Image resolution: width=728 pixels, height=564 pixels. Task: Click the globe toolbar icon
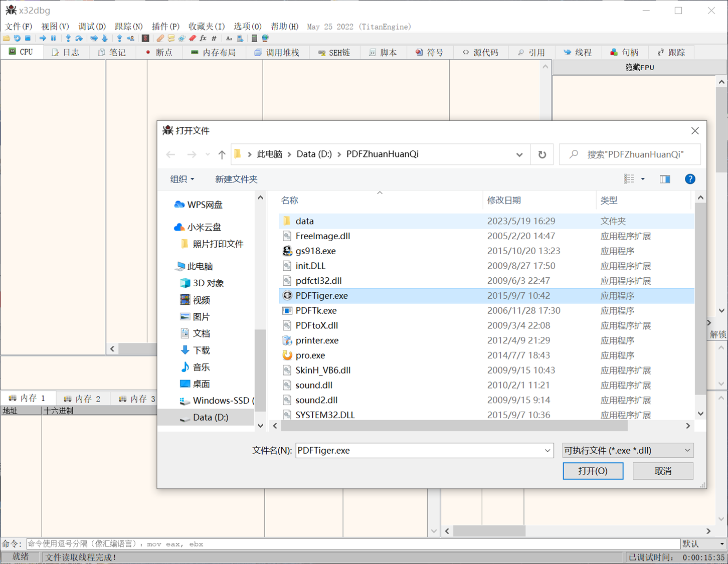pos(265,38)
